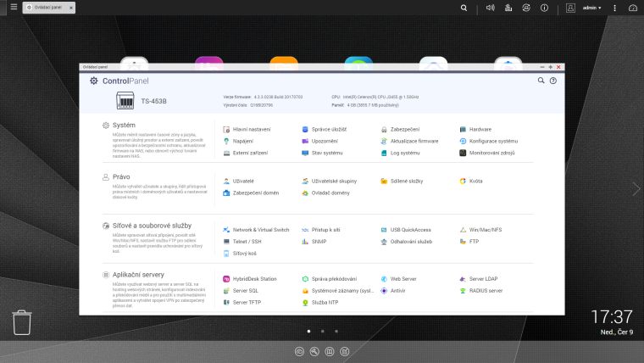Select Síťové a souborové služby heading
The height and width of the screenshot is (363, 644).
pyautogui.click(x=152, y=226)
